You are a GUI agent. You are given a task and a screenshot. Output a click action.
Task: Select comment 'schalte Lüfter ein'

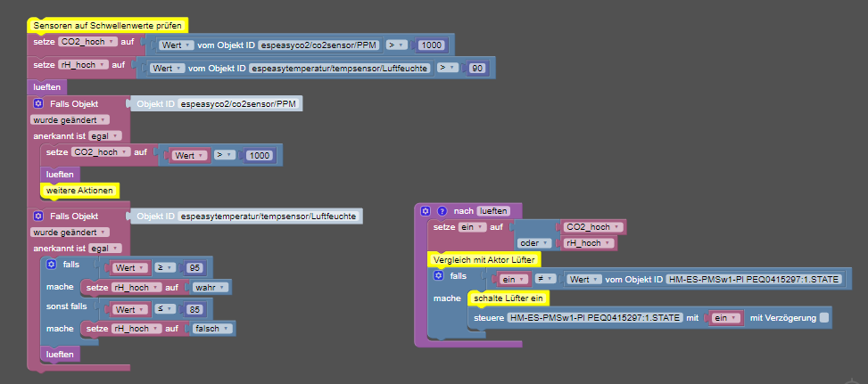point(508,298)
